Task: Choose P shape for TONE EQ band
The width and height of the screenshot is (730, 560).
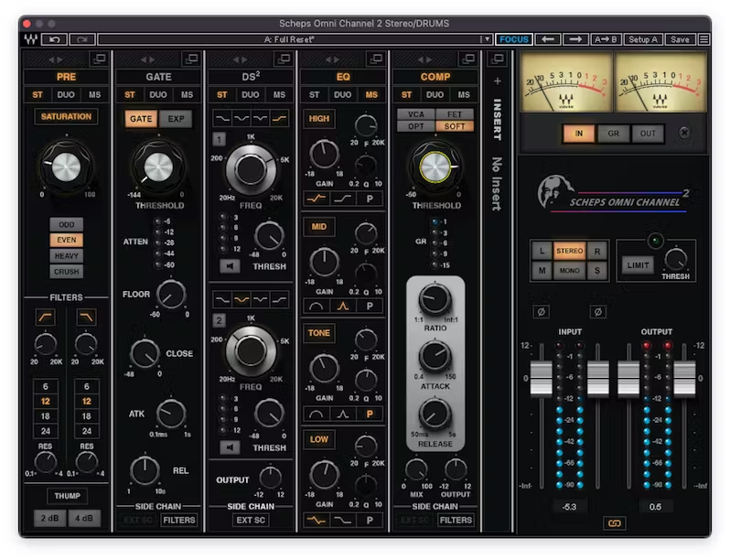Action: [370, 414]
